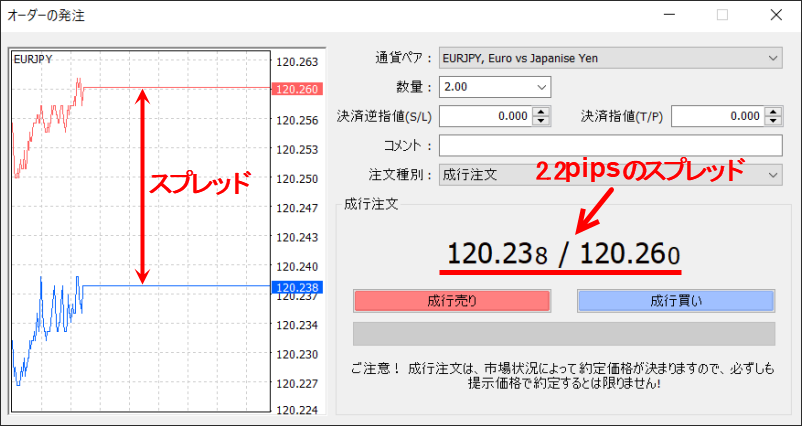The height and width of the screenshot is (426, 802).
Task: Focus the コメント text field
Action: click(x=609, y=146)
